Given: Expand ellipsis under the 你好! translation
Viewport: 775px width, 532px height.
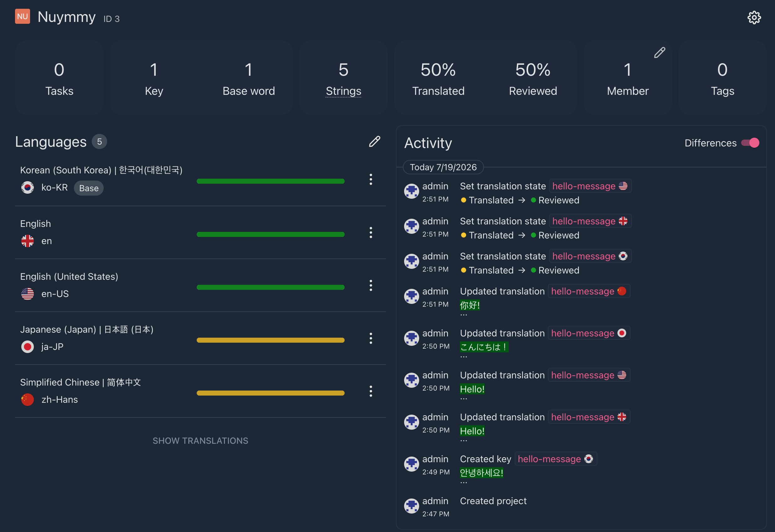Looking at the screenshot, I should [463, 314].
